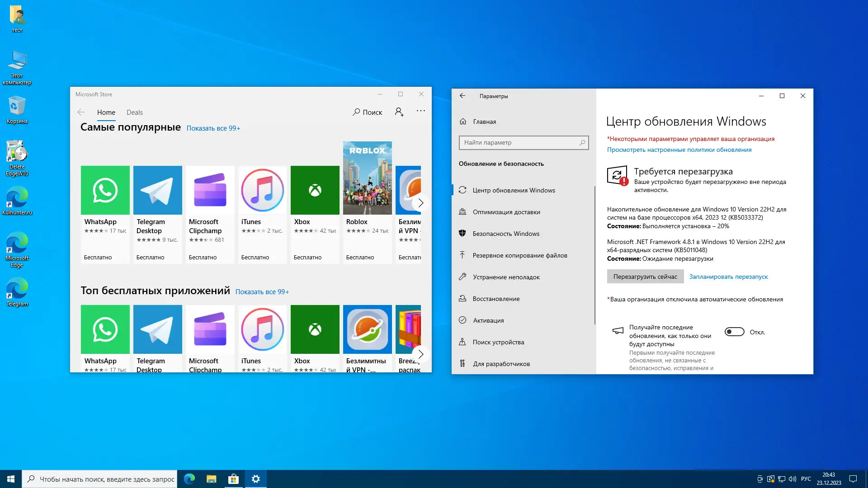Viewport: 868px width, 488px height.
Task: Open the Store three-dots menu
Action: 420,111
